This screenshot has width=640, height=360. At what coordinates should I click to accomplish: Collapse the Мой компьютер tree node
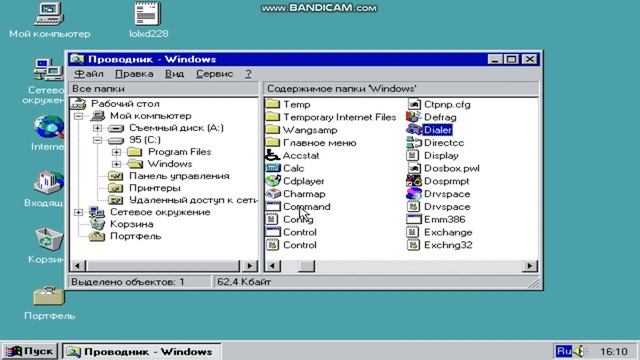coord(78,116)
